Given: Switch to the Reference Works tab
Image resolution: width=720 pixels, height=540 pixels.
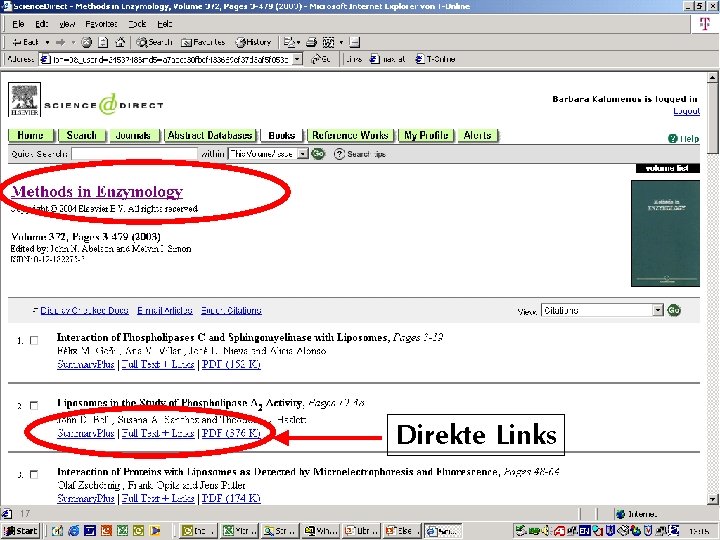Looking at the screenshot, I should (350, 135).
